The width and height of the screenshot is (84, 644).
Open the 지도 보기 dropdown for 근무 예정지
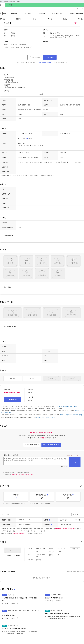tap(78, 162)
